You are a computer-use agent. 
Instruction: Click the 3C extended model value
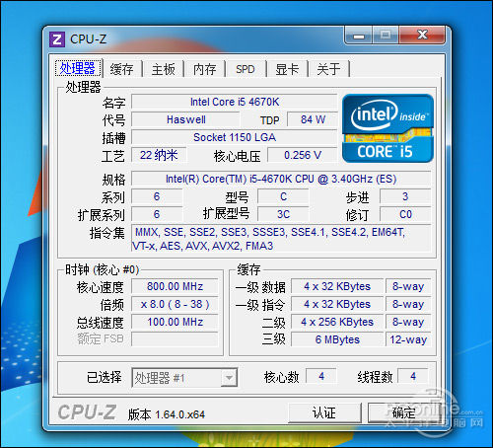click(283, 214)
